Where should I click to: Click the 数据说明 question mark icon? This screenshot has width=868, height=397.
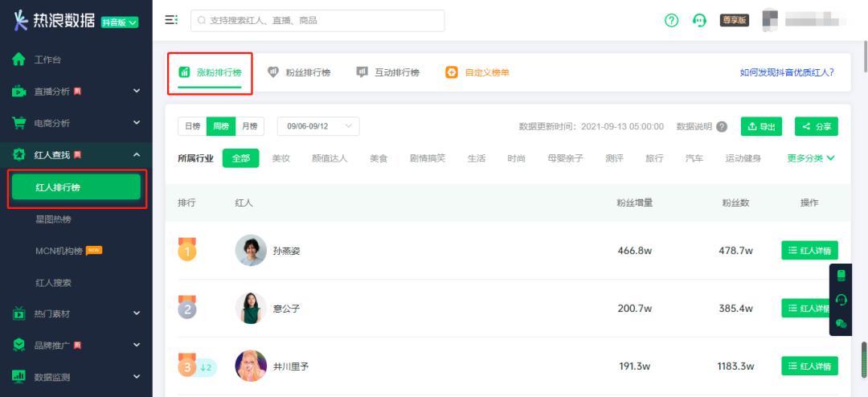click(x=722, y=127)
